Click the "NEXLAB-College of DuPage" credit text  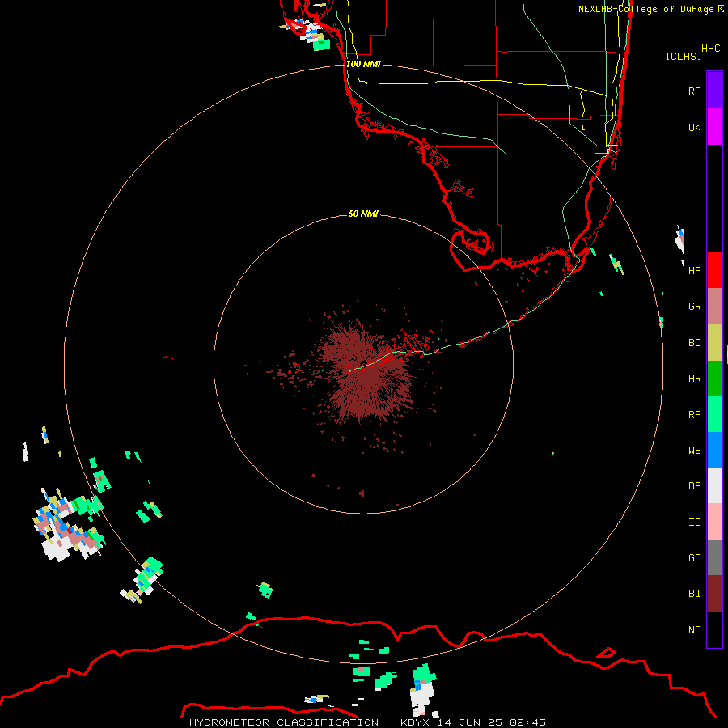[645, 9]
